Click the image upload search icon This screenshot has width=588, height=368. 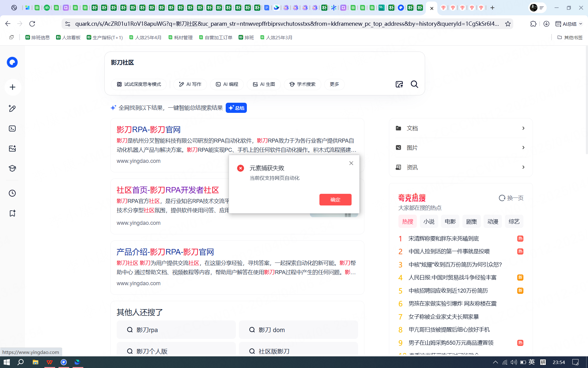pyautogui.click(x=399, y=84)
